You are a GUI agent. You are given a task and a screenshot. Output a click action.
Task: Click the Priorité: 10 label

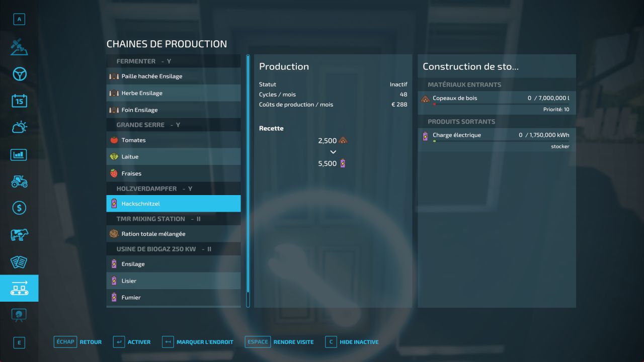point(556,110)
